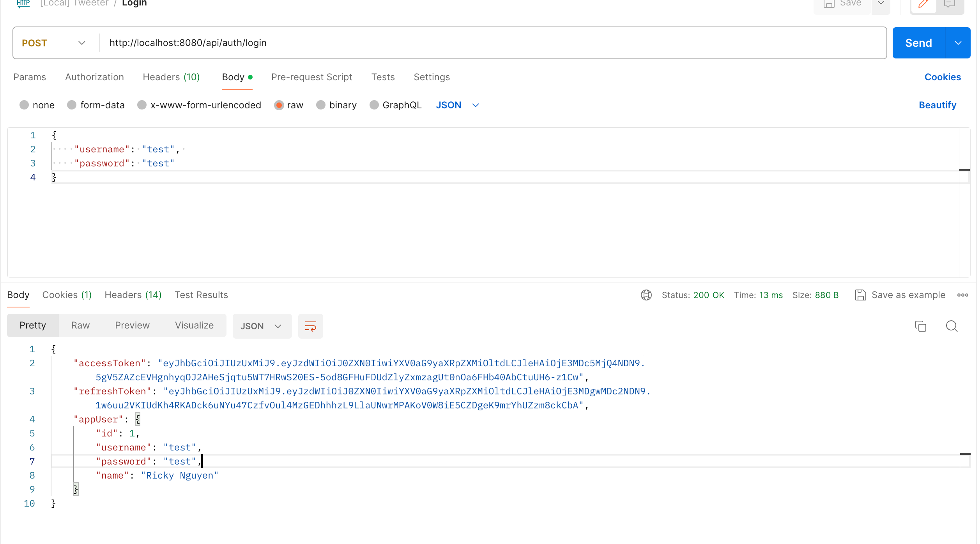Click the Beautify link

point(937,105)
